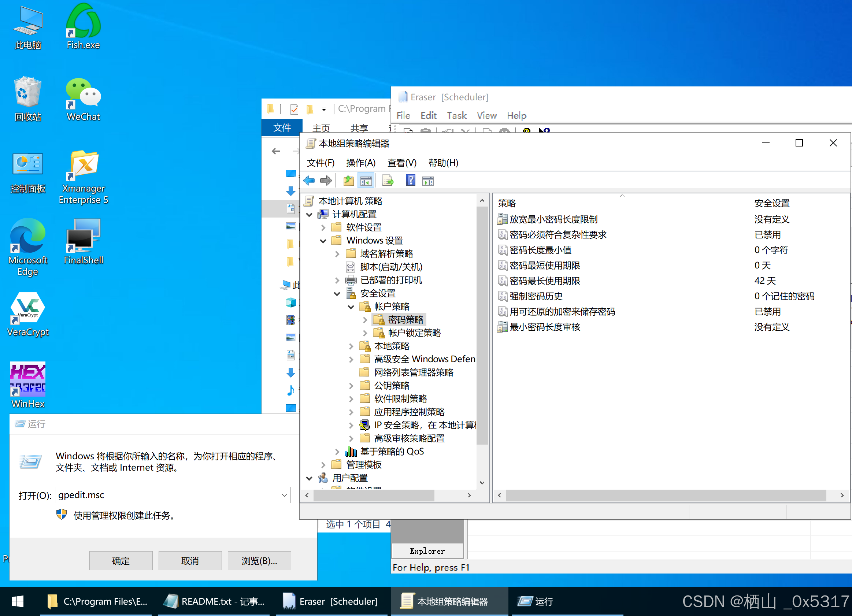Click the Up one level folder icon

[349, 181]
